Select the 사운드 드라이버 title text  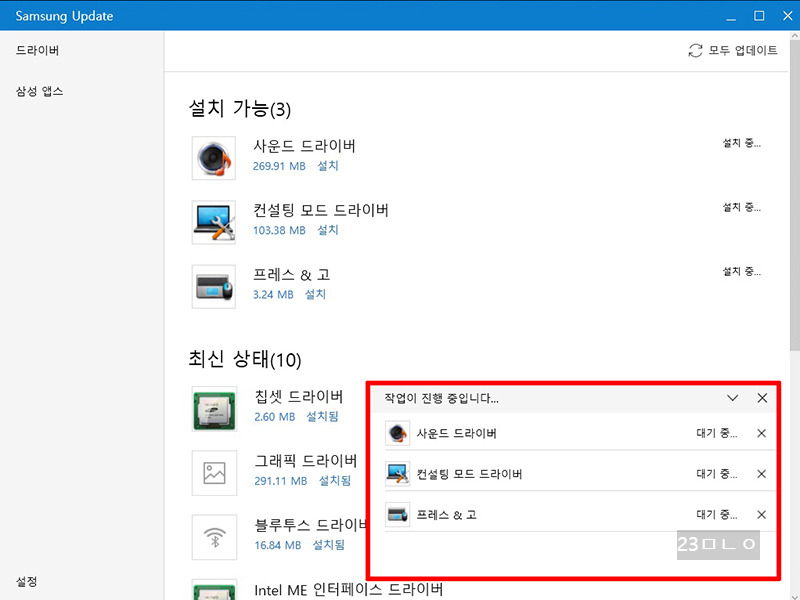(304, 146)
